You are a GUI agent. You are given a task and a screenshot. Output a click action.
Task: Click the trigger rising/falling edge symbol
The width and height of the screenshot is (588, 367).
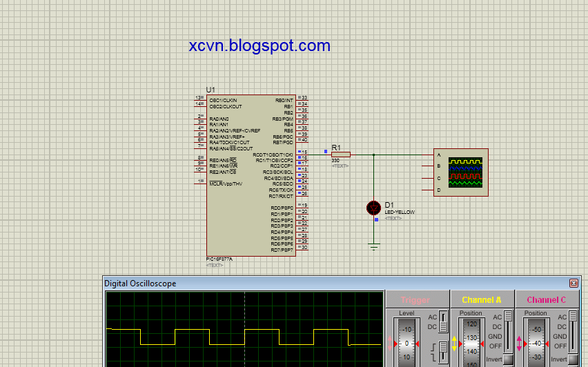[x=434, y=351]
